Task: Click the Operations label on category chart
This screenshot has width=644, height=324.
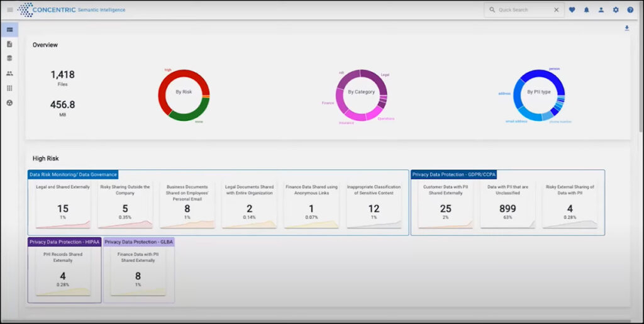Action: [x=386, y=119]
